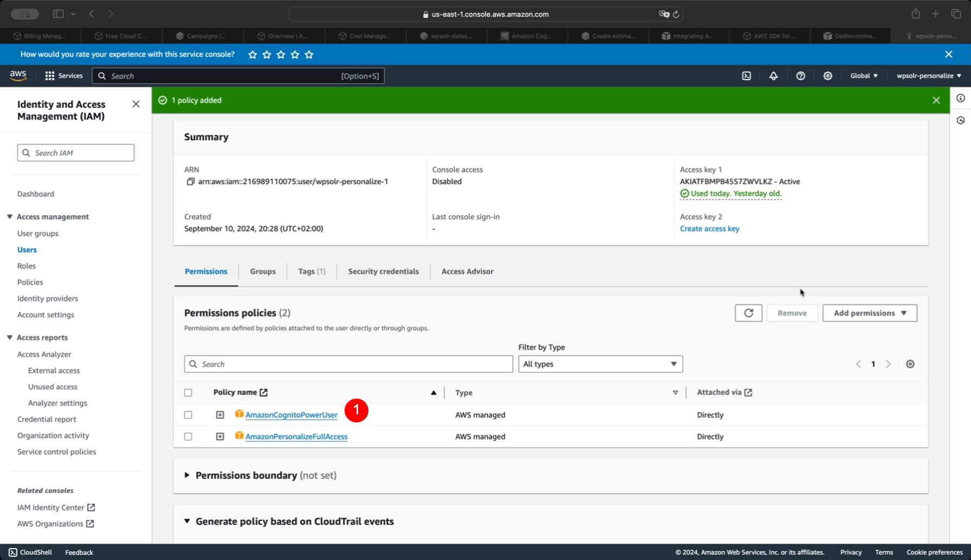Open wpsolr-personalize account menu

(x=929, y=76)
